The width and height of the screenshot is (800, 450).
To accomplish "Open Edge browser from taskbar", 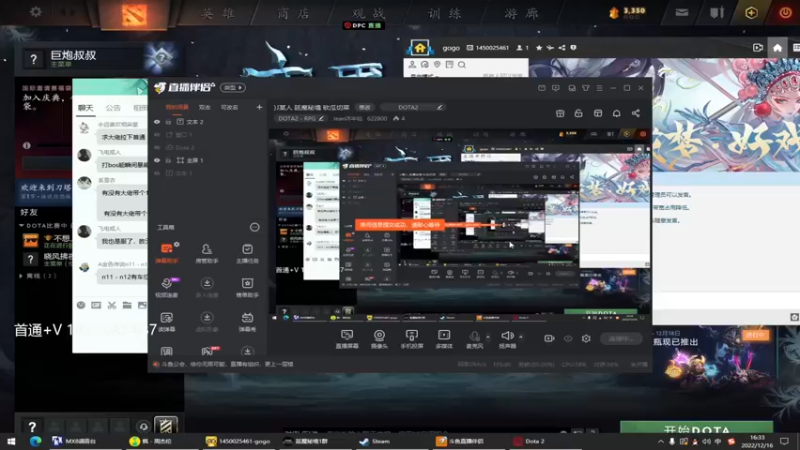I will pyautogui.click(x=35, y=441).
